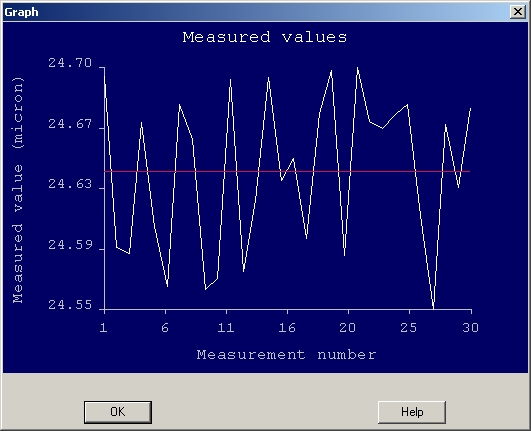The height and width of the screenshot is (431, 531).
Task: Click the x-axis label 11
Action: [x=226, y=327]
